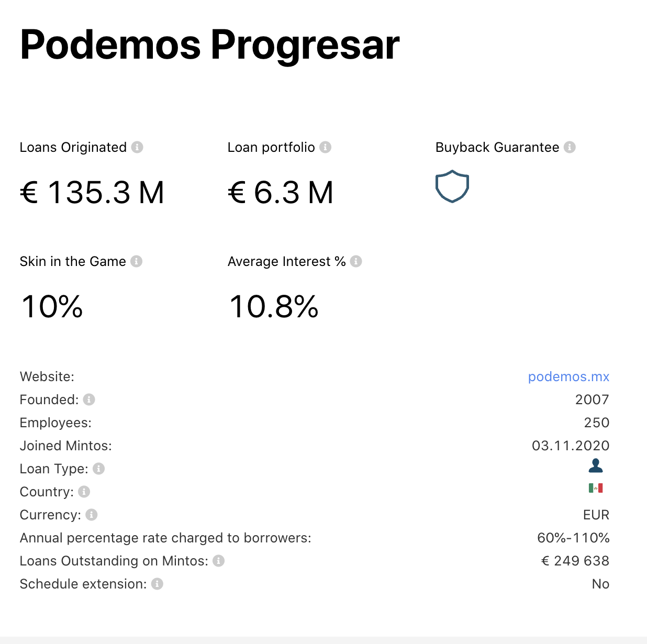Click the € 249 638 loans outstanding value
Screen dimensions: 647x644
click(x=575, y=561)
